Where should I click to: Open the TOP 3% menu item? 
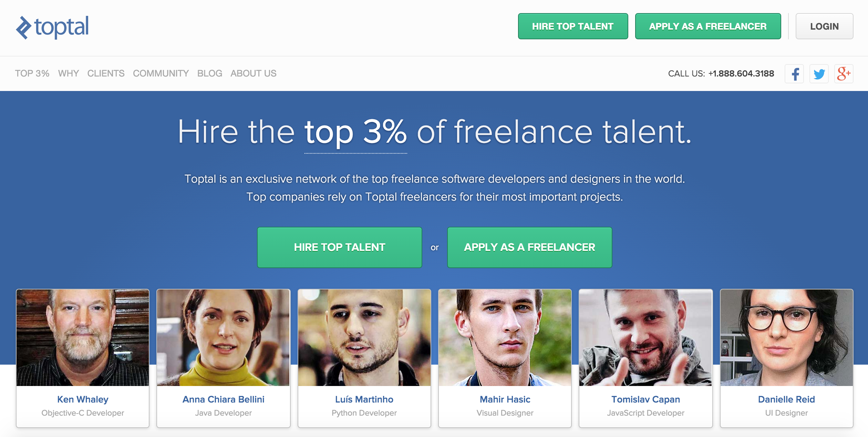[x=31, y=73]
